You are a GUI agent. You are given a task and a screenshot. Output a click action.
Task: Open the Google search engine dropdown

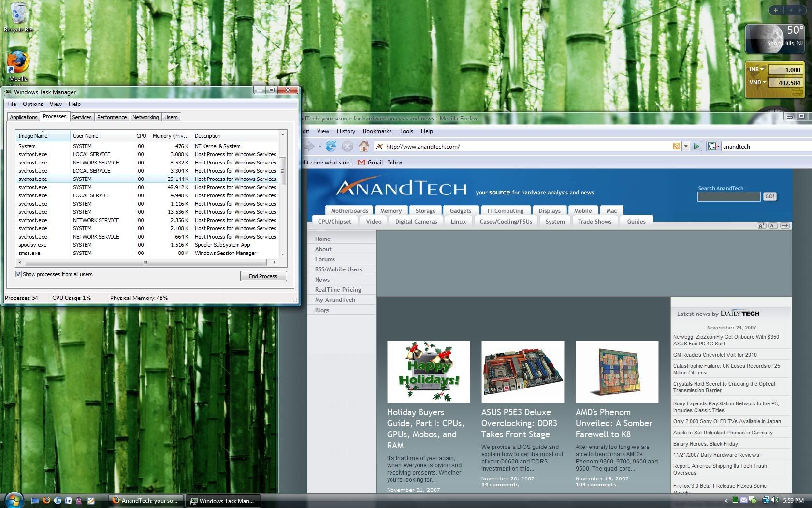pyautogui.click(x=714, y=146)
